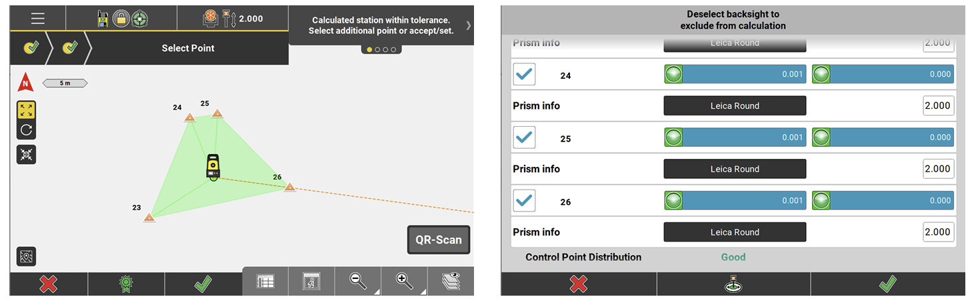Open the hamburger main menu
The width and height of the screenshot is (980, 307).
(37, 19)
